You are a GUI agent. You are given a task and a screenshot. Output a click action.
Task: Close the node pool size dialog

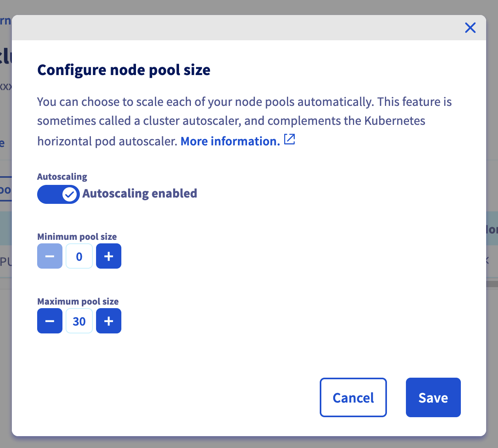pos(470,28)
